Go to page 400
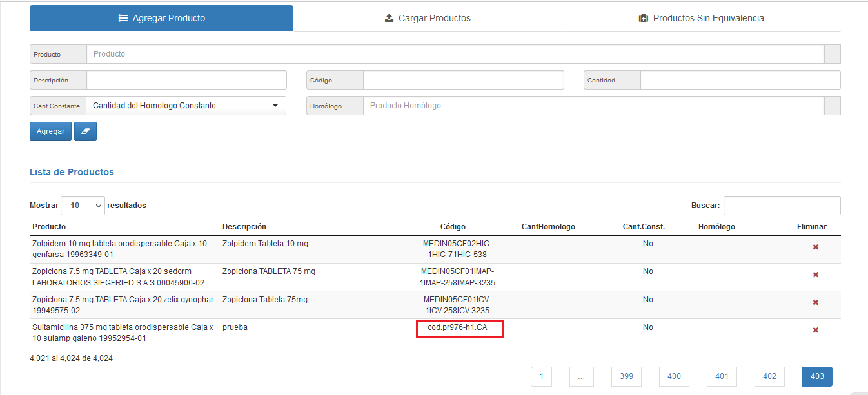This screenshot has height=395, width=868. (674, 376)
